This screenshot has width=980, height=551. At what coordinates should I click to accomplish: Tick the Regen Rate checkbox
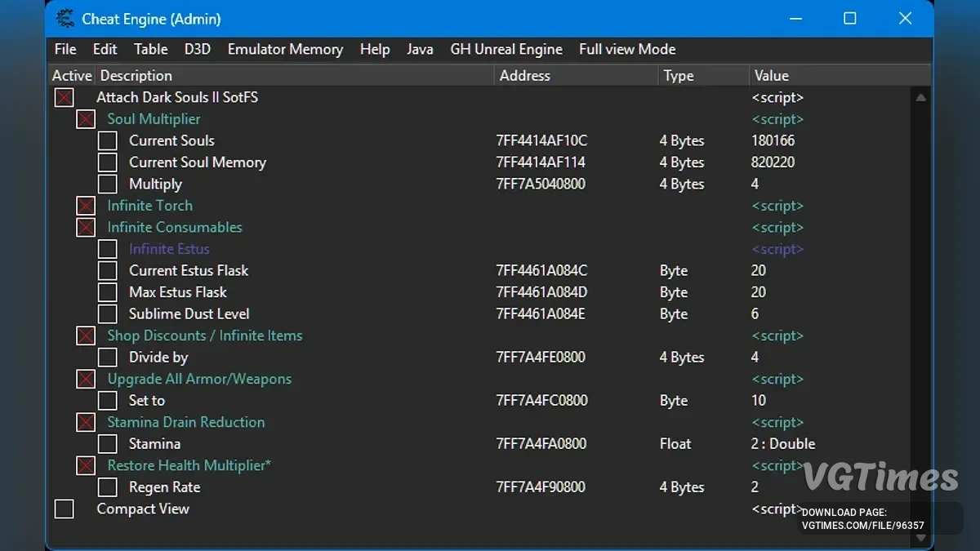pyautogui.click(x=108, y=487)
